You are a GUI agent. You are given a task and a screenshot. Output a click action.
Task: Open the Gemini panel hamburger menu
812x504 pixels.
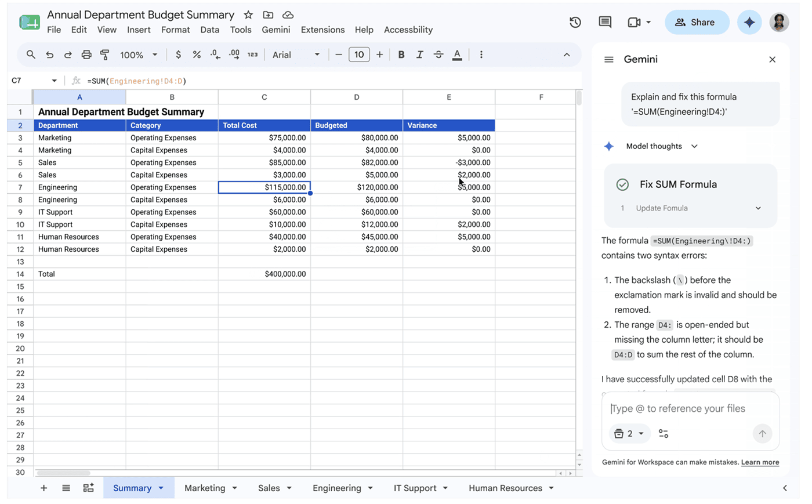[608, 59]
